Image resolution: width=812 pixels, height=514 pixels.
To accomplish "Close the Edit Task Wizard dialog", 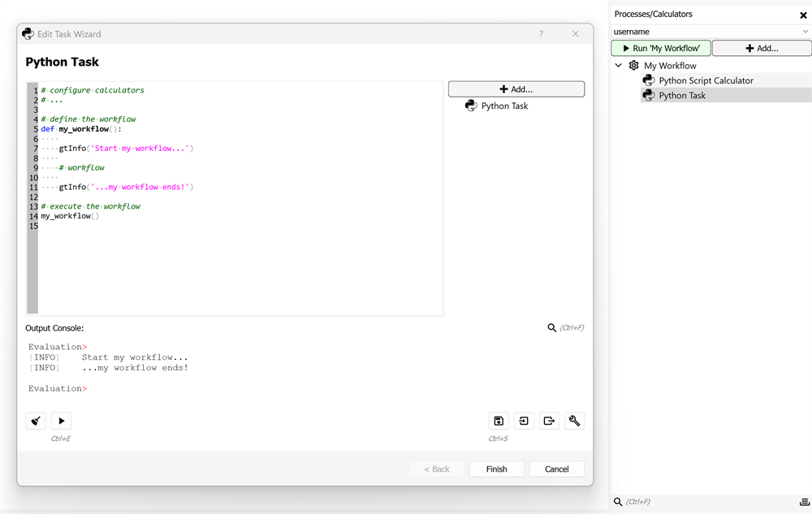I will tap(576, 33).
